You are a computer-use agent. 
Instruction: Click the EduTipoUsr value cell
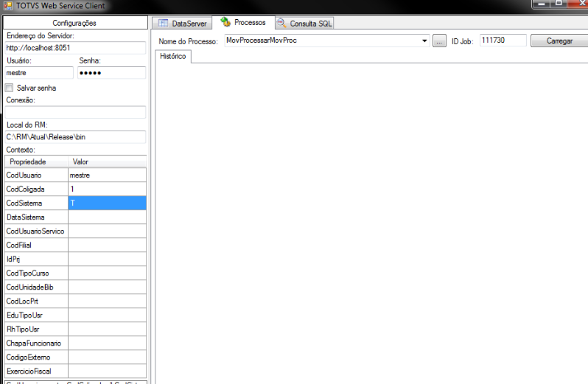[x=108, y=315]
